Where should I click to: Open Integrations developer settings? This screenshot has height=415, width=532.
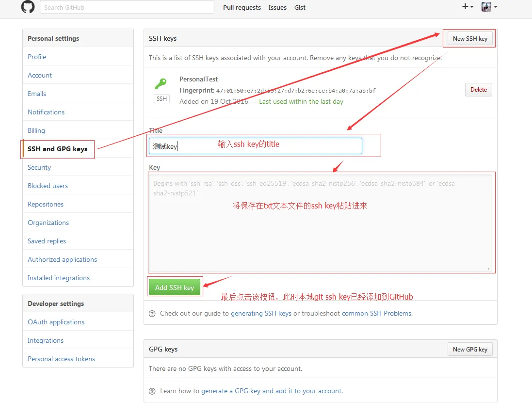(x=78, y=340)
